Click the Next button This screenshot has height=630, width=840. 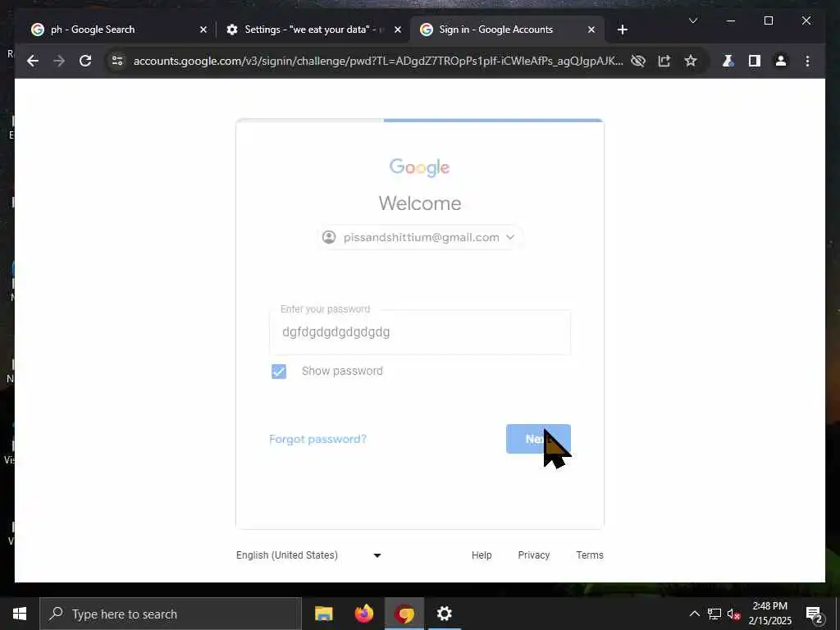(x=538, y=439)
